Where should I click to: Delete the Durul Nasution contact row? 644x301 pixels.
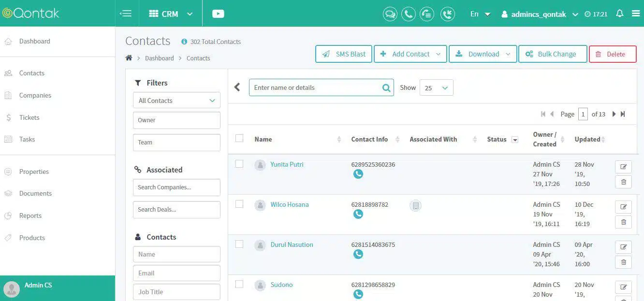[x=623, y=262]
